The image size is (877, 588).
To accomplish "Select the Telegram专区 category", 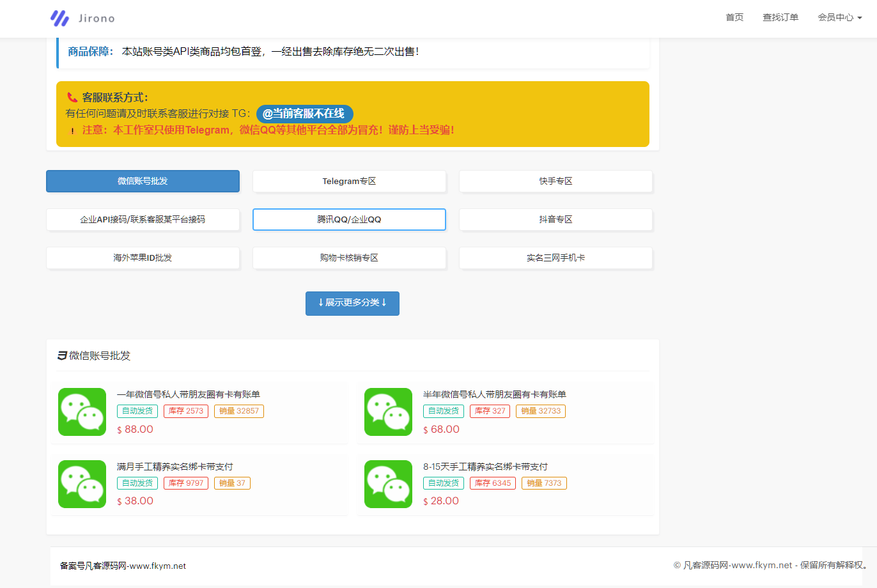I will [349, 181].
